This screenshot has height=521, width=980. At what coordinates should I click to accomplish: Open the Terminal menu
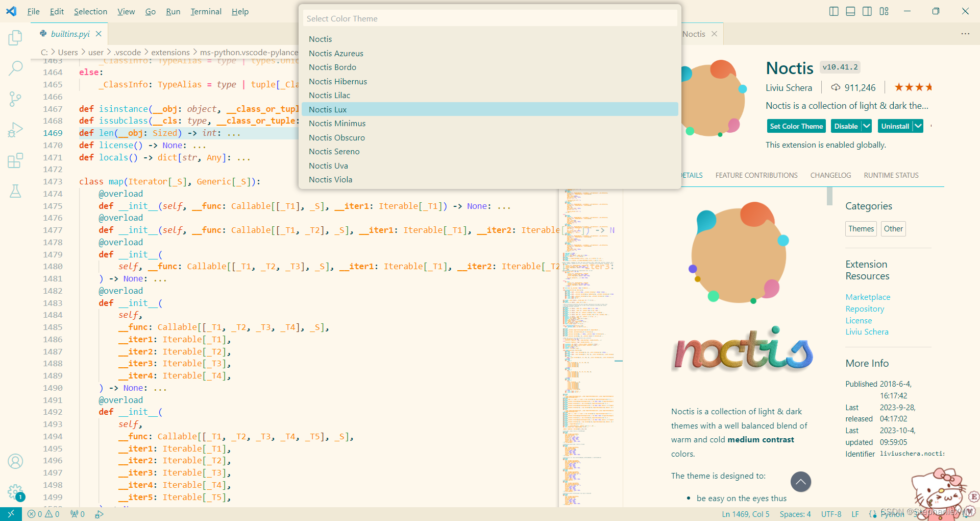click(x=206, y=11)
